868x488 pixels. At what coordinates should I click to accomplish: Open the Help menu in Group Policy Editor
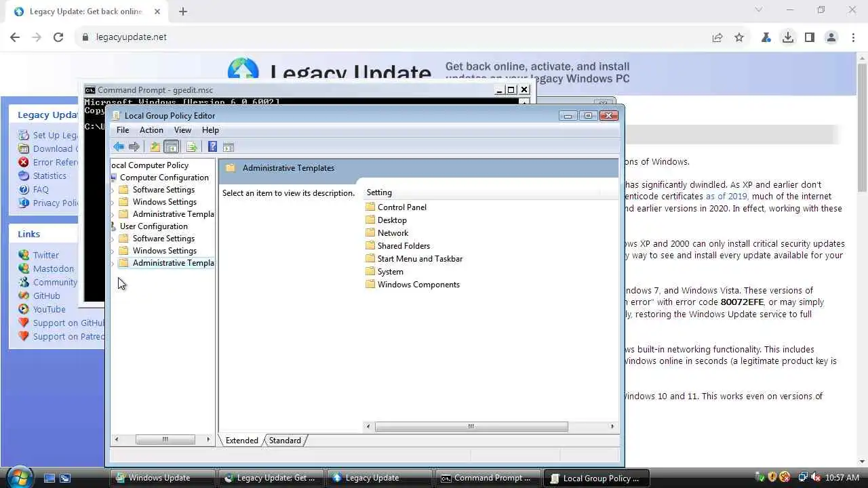(x=210, y=130)
